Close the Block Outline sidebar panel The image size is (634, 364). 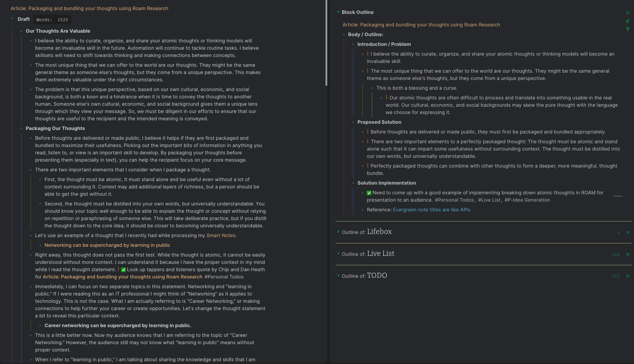(628, 13)
